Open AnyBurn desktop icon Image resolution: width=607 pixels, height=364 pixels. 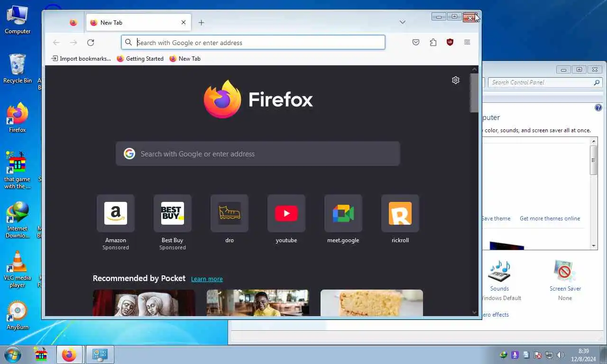pyautogui.click(x=18, y=316)
